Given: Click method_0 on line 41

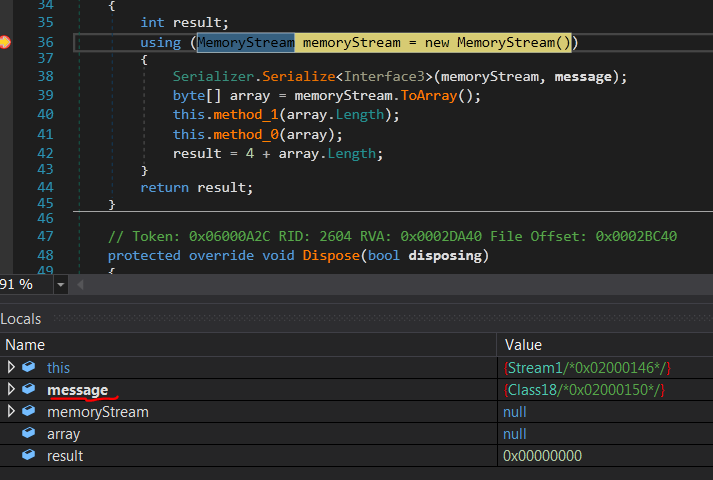Looking at the screenshot, I should click(x=246, y=135).
